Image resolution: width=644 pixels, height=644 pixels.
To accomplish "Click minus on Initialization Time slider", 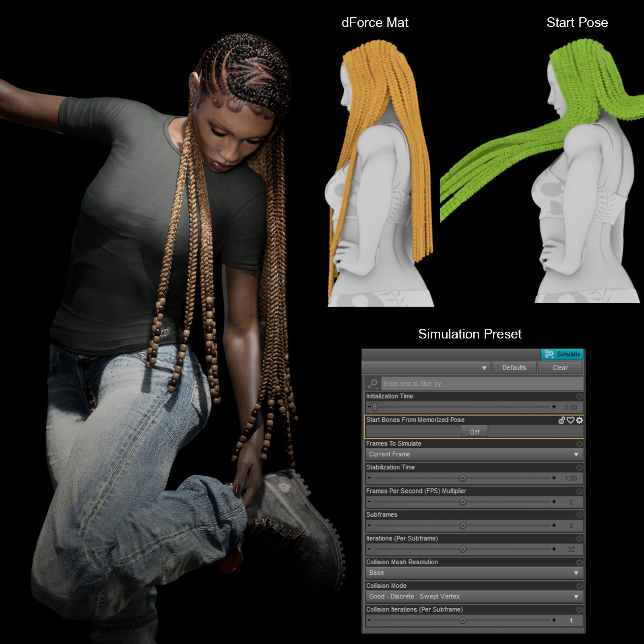I will click(369, 407).
